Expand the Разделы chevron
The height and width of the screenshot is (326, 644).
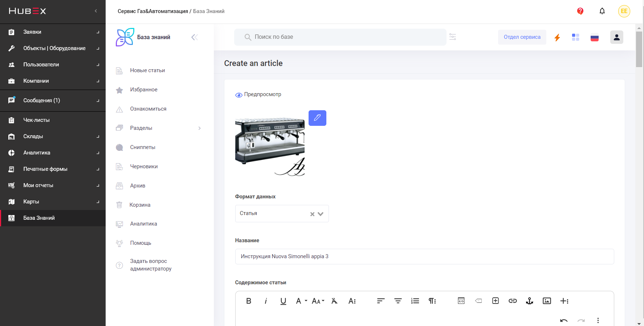click(x=199, y=128)
